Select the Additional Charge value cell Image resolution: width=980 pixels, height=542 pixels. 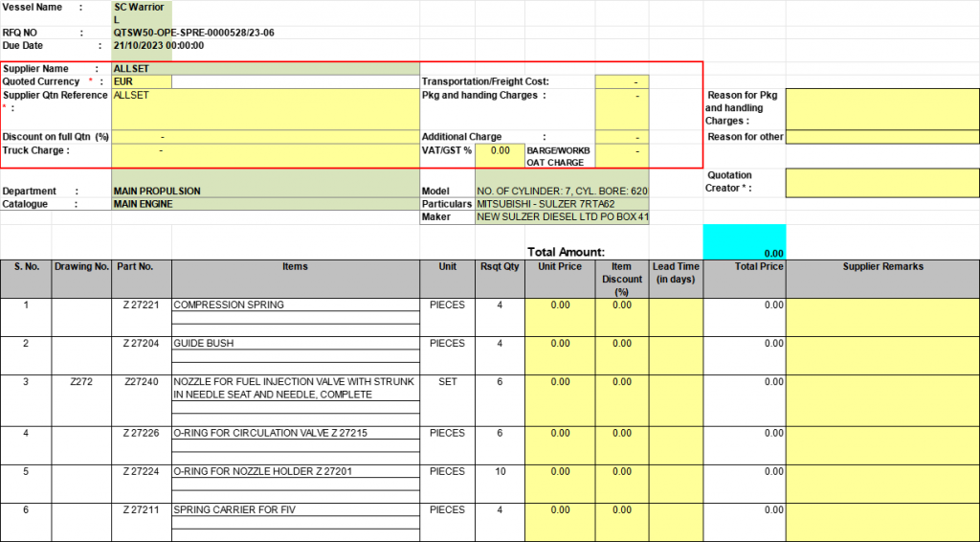[x=622, y=137]
